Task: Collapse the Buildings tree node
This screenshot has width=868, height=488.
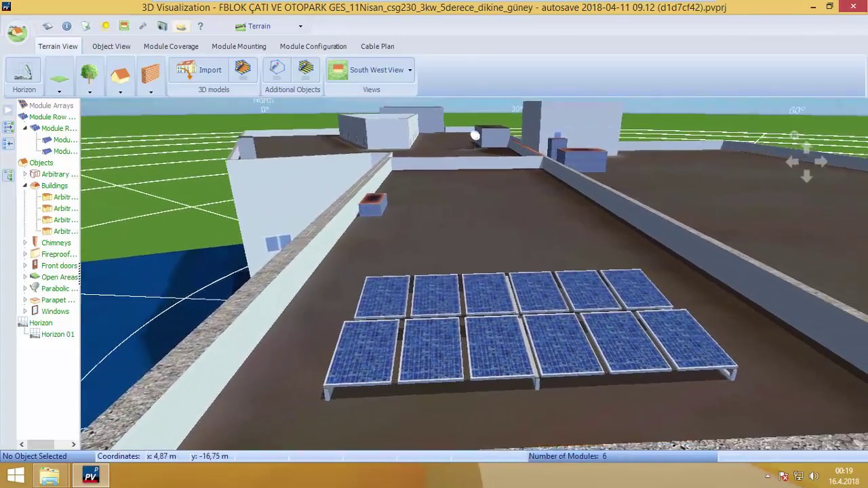Action: point(25,186)
